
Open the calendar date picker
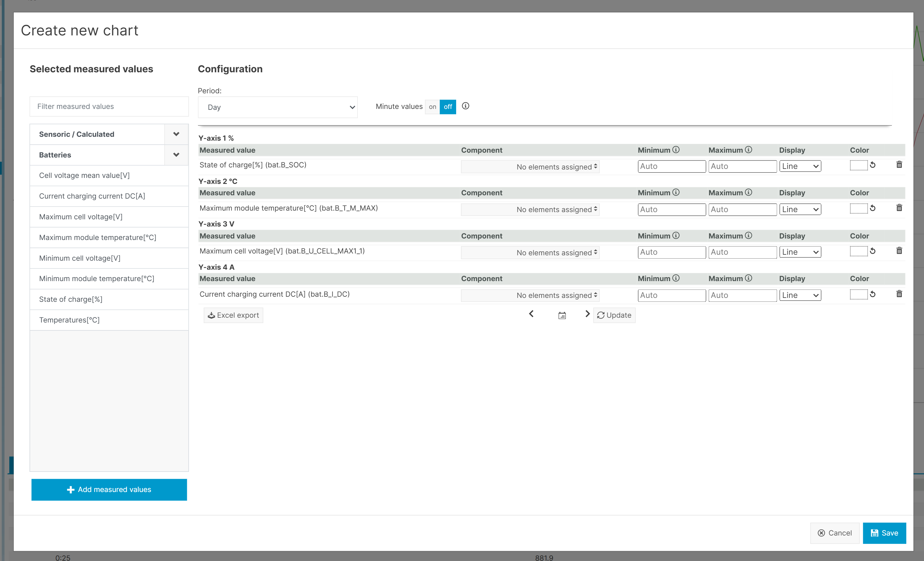(x=562, y=315)
